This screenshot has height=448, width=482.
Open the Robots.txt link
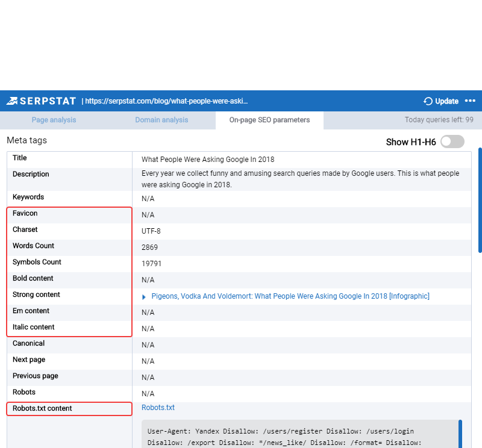[158, 408]
